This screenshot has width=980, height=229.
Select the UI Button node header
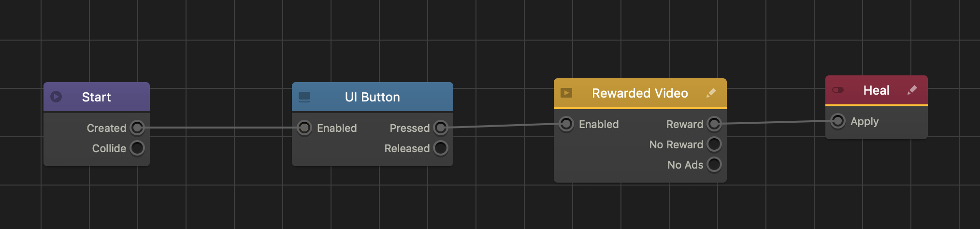coord(372,97)
